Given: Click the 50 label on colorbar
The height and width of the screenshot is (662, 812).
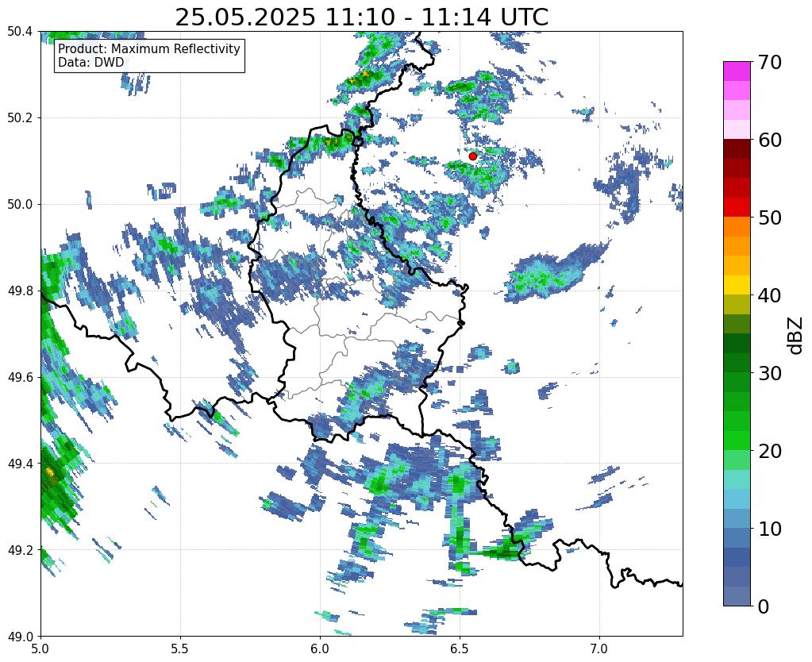Looking at the screenshot, I should tap(769, 217).
